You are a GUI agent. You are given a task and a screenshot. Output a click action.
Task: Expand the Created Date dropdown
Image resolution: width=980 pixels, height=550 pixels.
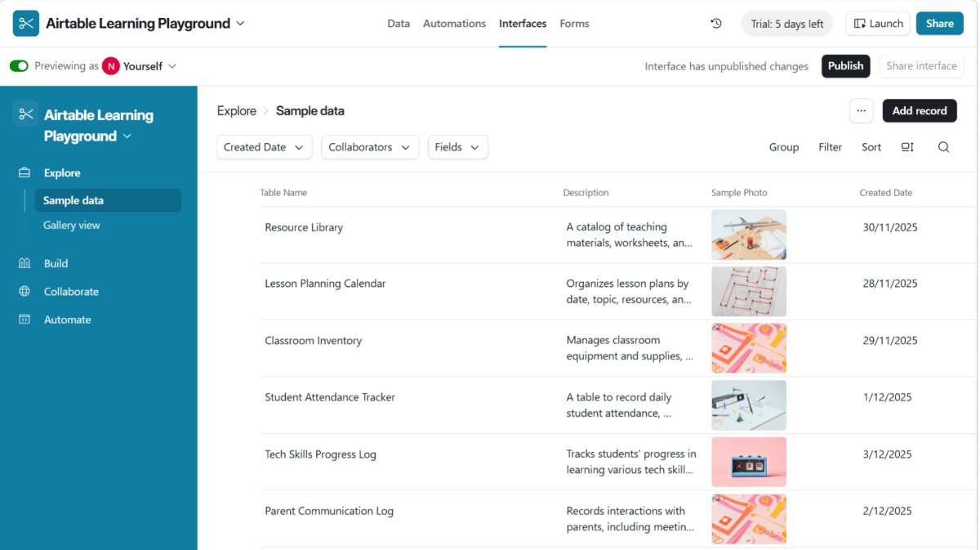(264, 147)
